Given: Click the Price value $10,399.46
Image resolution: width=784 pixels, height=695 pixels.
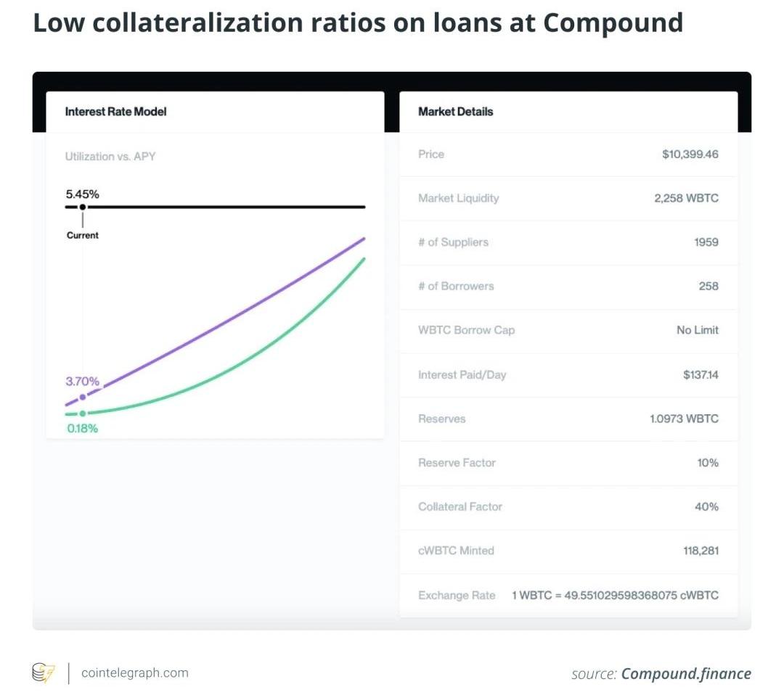Looking at the screenshot, I should tap(690, 155).
